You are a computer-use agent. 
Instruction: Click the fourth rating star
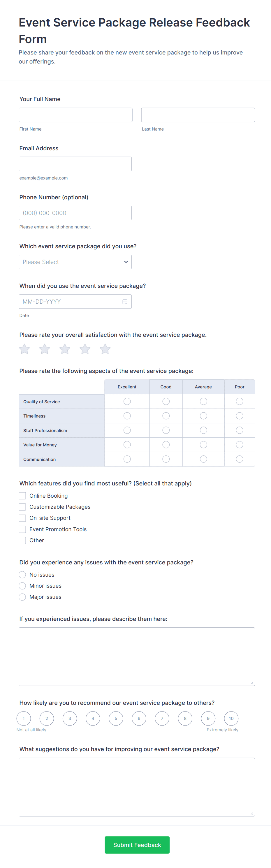click(85, 349)
